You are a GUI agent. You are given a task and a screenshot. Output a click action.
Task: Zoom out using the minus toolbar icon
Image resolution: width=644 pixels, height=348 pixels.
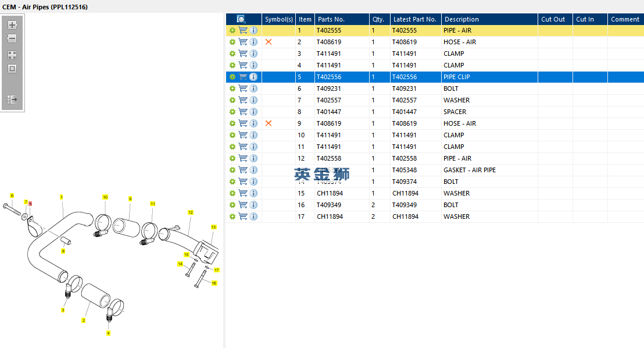12,38
